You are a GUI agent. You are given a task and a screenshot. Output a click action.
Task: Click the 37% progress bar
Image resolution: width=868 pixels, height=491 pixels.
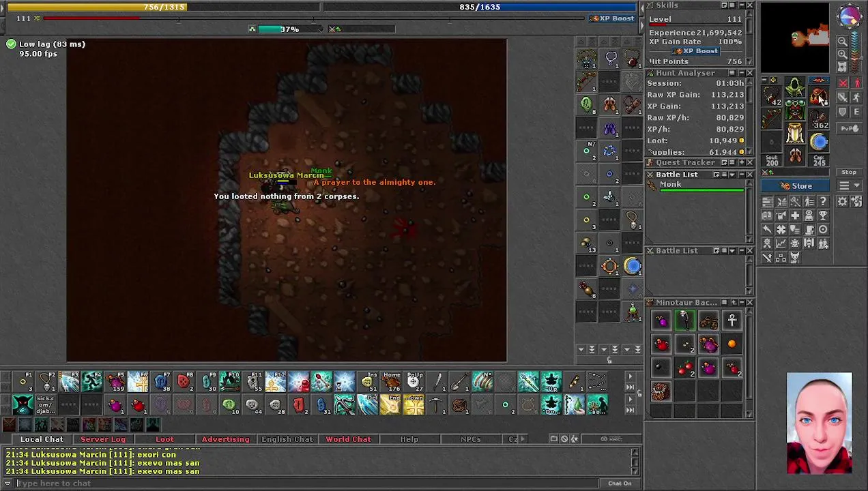288,29
